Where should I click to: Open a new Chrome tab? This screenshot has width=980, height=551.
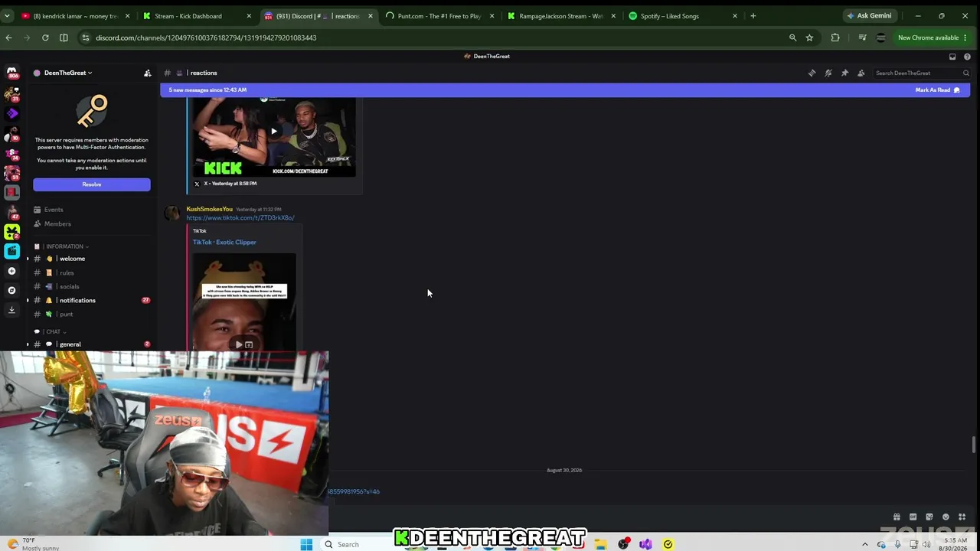click(753, 16)
